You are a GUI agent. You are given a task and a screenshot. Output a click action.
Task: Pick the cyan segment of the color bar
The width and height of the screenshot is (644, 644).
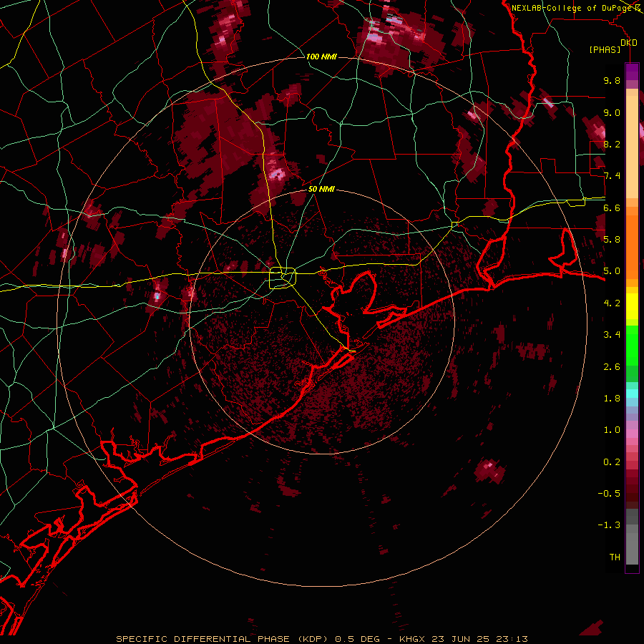tap(632, 394)
